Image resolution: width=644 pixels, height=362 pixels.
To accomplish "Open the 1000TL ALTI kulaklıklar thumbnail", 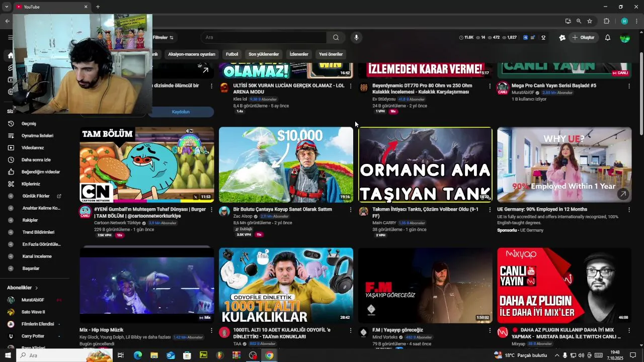I will [286, 286].
